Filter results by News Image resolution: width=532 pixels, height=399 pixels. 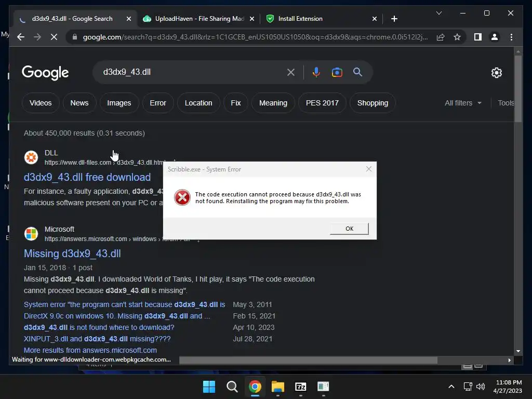pos(79,103)
